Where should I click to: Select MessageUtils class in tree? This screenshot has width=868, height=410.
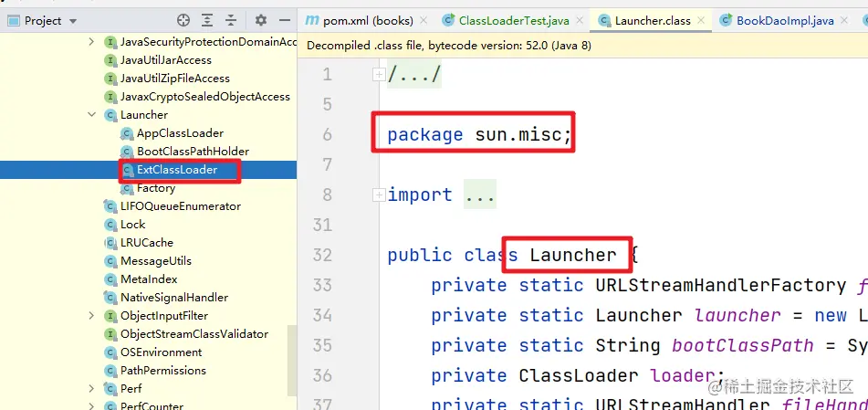coord(155,261)
